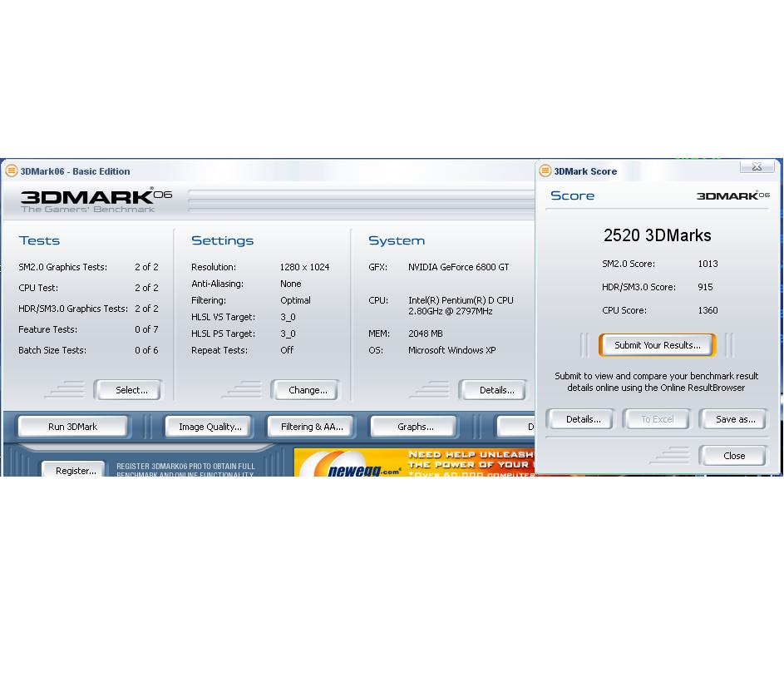Click the Score heading in the Score window
This screenshot has width=784, height=692.
pos(573,195)
